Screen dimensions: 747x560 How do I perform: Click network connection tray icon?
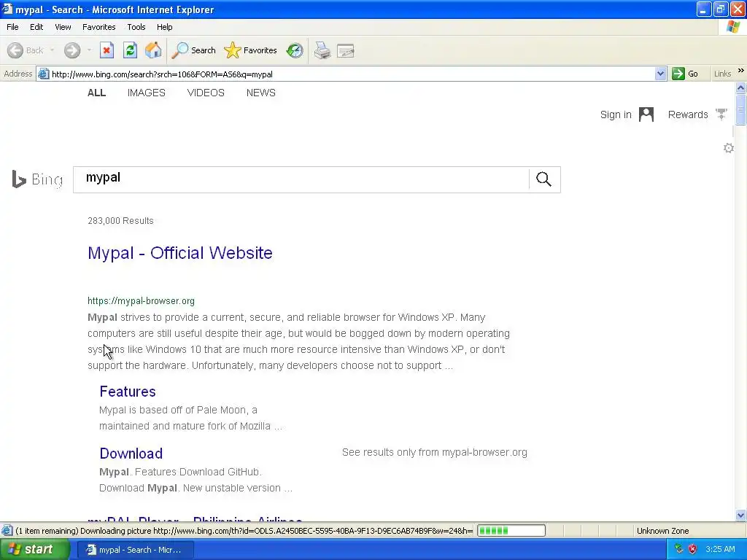click(679, 549)
